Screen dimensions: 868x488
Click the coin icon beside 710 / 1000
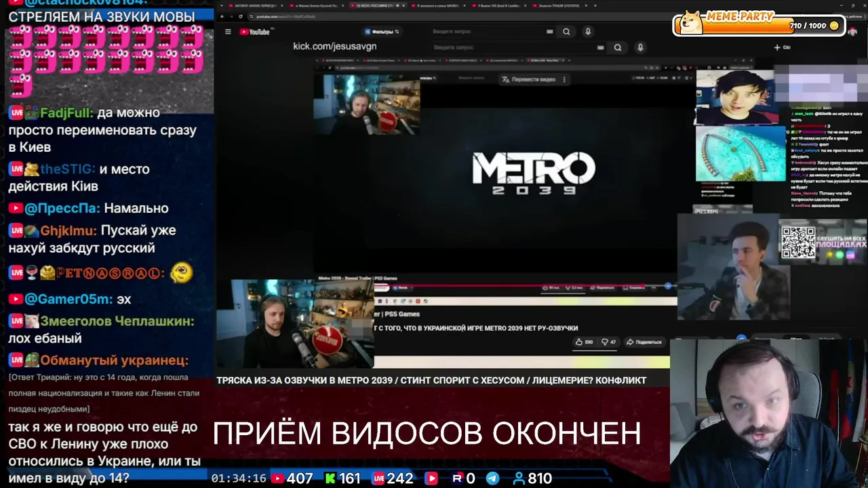[x=834, y=26]
